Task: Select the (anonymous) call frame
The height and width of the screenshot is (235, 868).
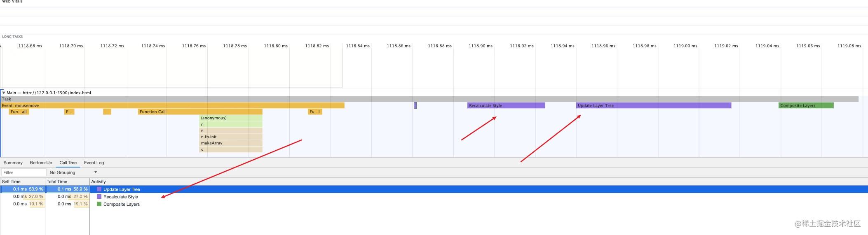Action: [x=231, y=118]
